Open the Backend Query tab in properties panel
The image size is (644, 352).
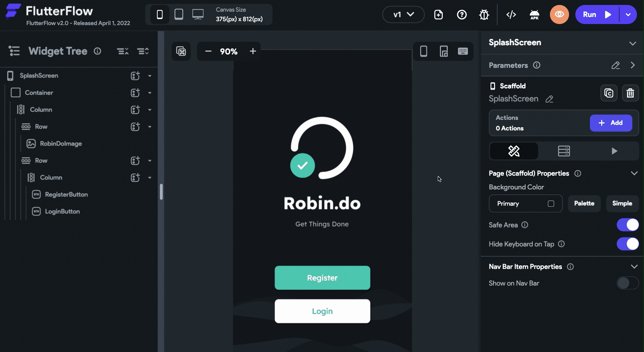pyautogui.click(x=564, y=151)
